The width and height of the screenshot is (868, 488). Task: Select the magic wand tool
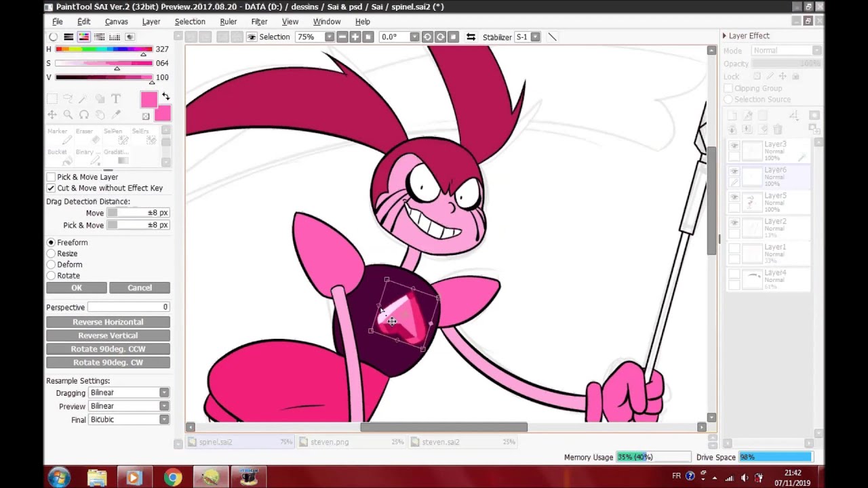click(83, 99)
